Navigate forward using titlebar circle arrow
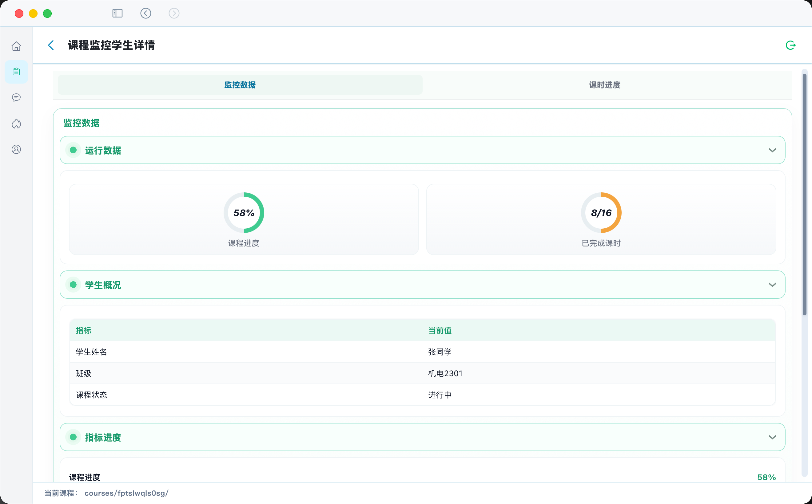The height and width of the screenshot is (504, 812). tap(174, 13)
